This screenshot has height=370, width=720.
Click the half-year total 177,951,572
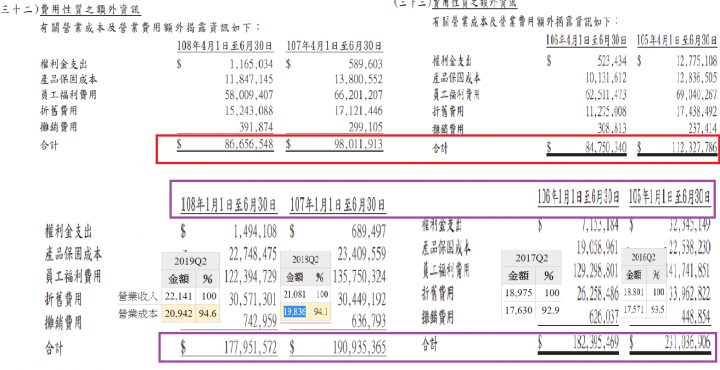point(251,348)
